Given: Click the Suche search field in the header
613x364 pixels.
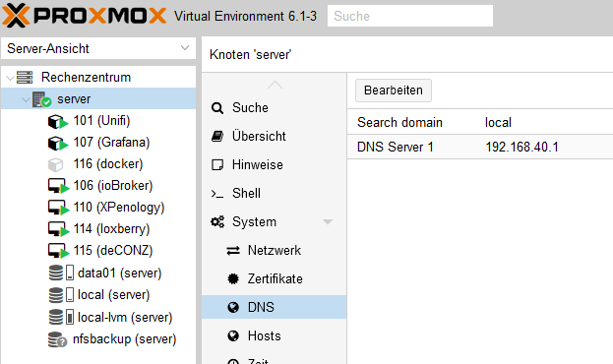Looking at the screenshot, I should [x=410, y=16].
